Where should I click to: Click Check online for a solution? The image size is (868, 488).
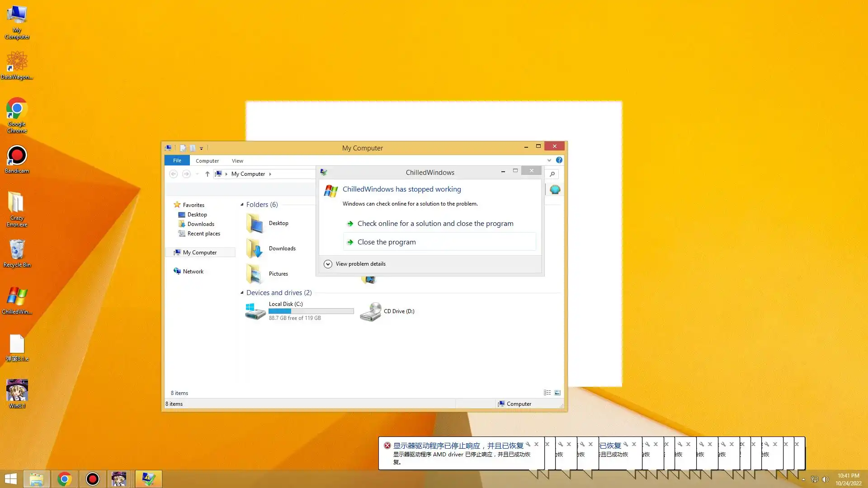coord(435,224)
